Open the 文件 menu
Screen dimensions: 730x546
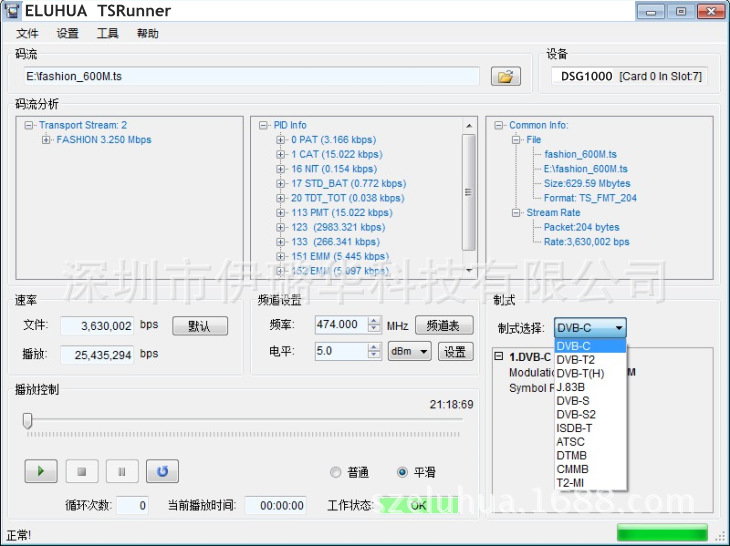27,34
